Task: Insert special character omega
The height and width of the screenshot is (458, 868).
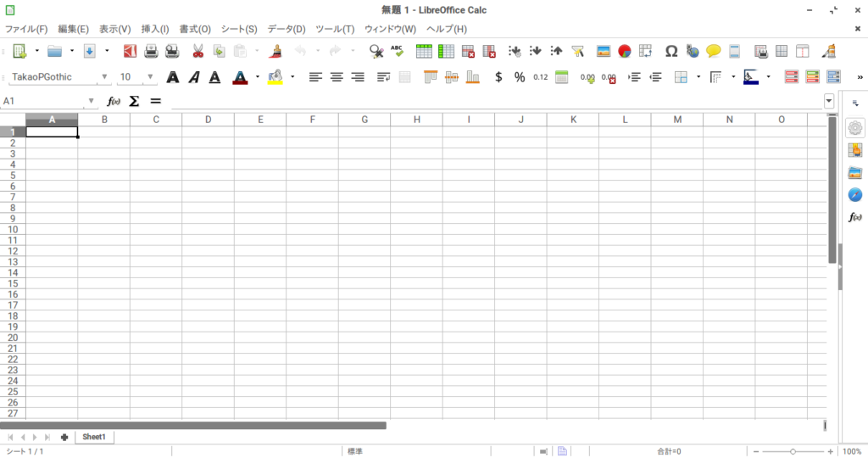Action: click(x=671, y=52)
